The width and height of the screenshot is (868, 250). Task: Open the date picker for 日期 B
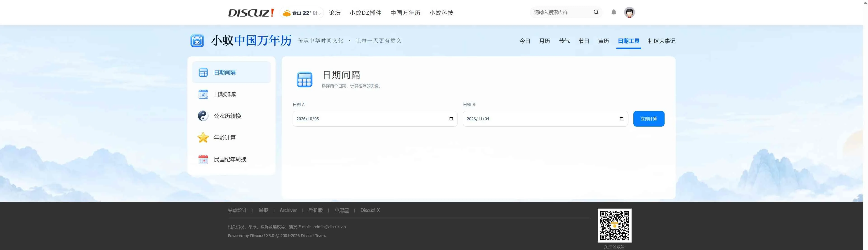621,119
